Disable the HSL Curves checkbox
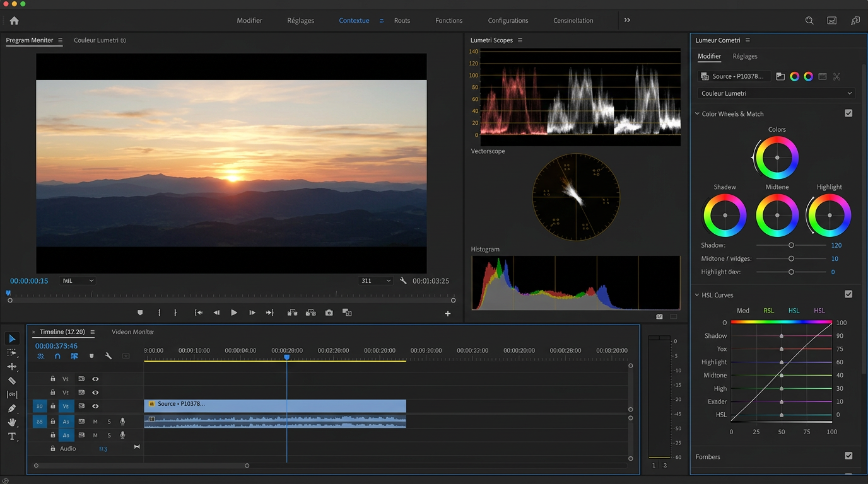The width and height of the screenshot is (868, 484). point(848,294)
